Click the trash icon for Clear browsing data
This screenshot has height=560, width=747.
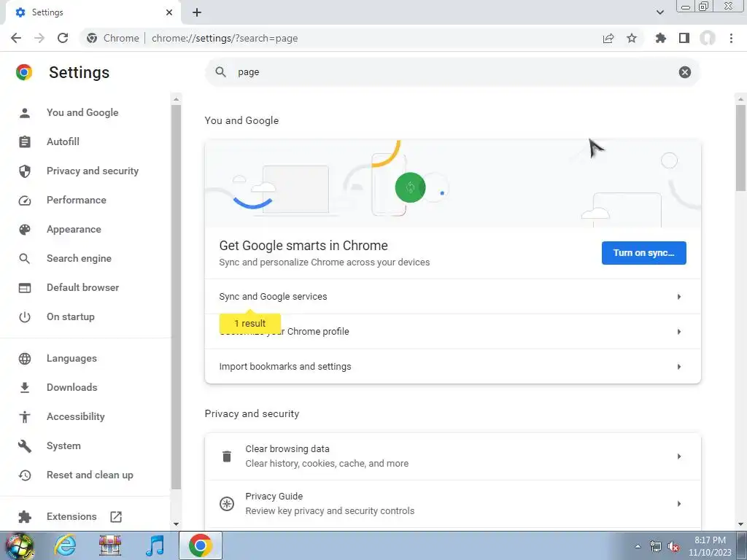[x=227, y=456]
